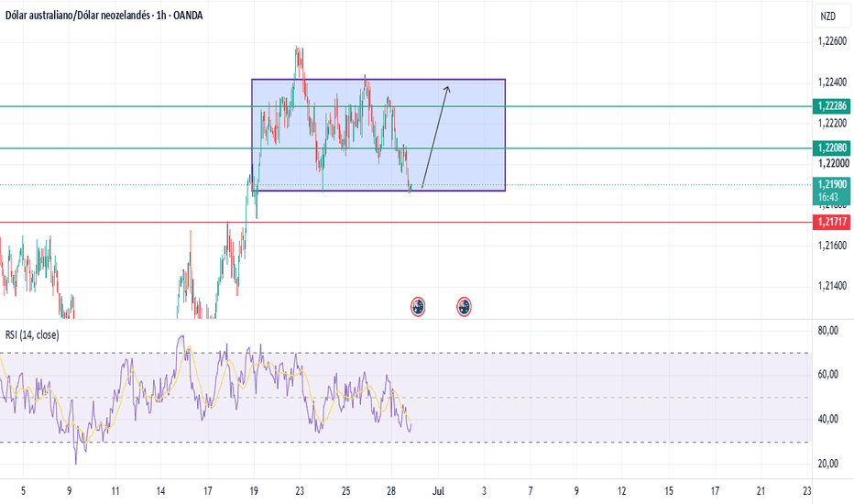Click date 15 on the time axis
The image size is (854, 504).
(669, 491)
